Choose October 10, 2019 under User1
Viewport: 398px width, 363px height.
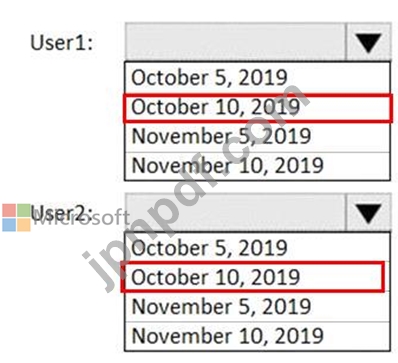(257, 109)
